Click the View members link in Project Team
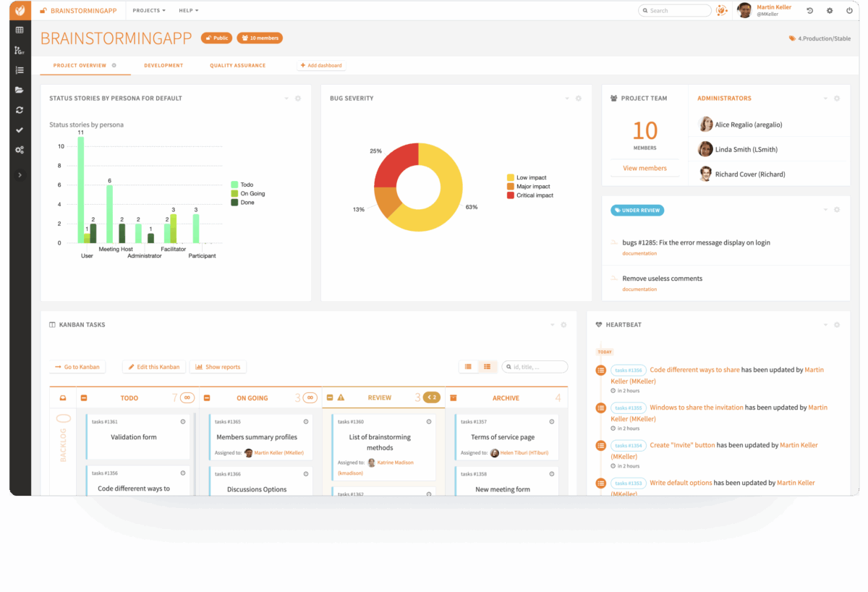The width and height of the screenshot is (868, 592). [644, 168]
